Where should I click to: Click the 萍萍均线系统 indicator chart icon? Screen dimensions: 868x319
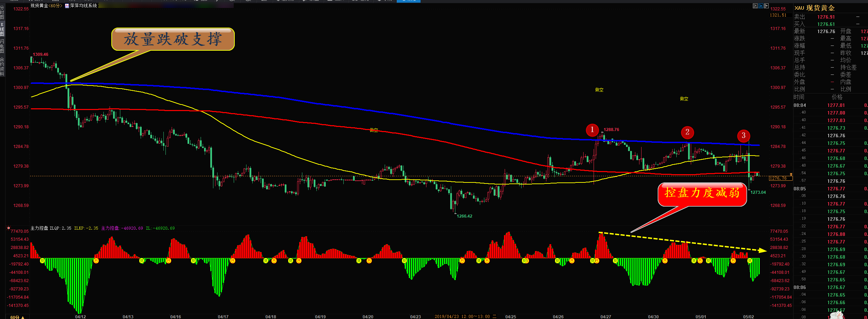coord(67,6)
